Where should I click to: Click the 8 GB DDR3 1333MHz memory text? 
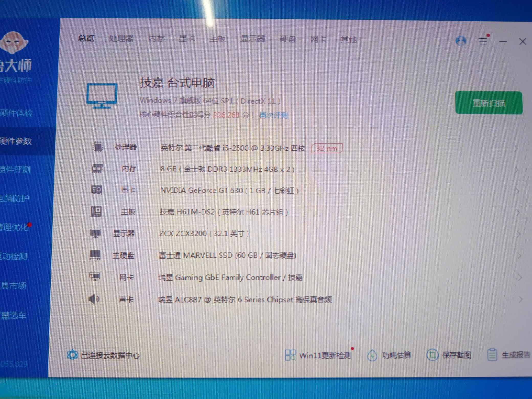pos(227,169)
